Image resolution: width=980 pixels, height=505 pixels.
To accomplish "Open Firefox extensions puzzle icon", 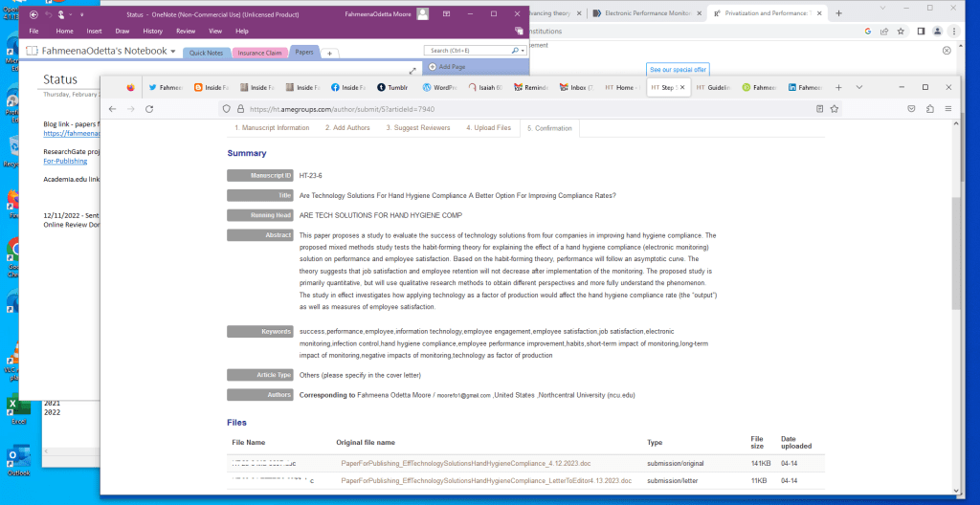I will [x=930, y=109].
